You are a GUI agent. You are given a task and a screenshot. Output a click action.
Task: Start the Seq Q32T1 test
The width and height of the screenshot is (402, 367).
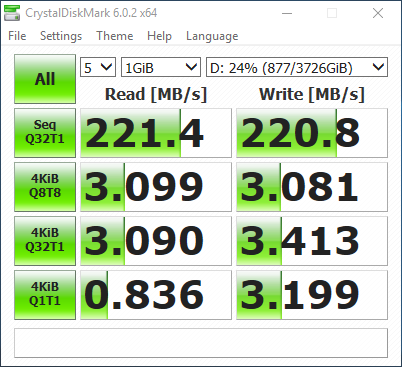point(45,133)
